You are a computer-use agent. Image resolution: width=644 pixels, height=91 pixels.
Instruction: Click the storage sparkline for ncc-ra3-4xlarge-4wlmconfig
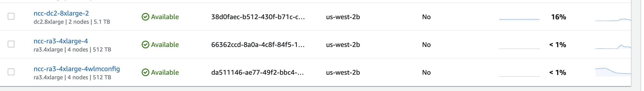[x=519, y=74]
